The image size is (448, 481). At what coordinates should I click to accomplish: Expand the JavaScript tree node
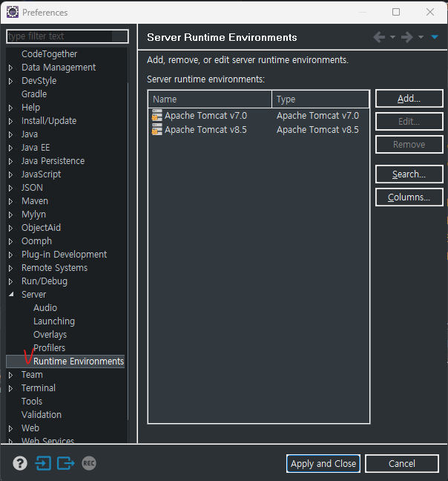click(x=10, y=175)
